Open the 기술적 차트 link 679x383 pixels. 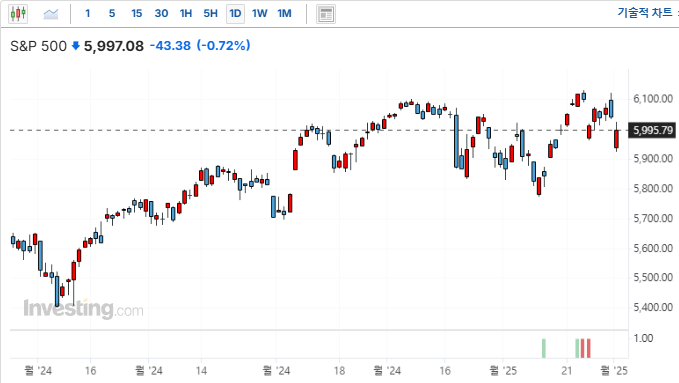click(644, 13)
